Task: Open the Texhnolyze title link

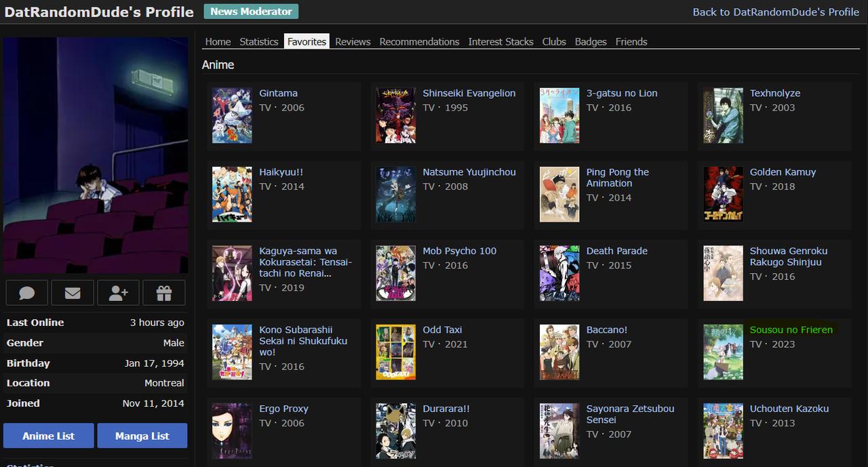Action: 775,93
